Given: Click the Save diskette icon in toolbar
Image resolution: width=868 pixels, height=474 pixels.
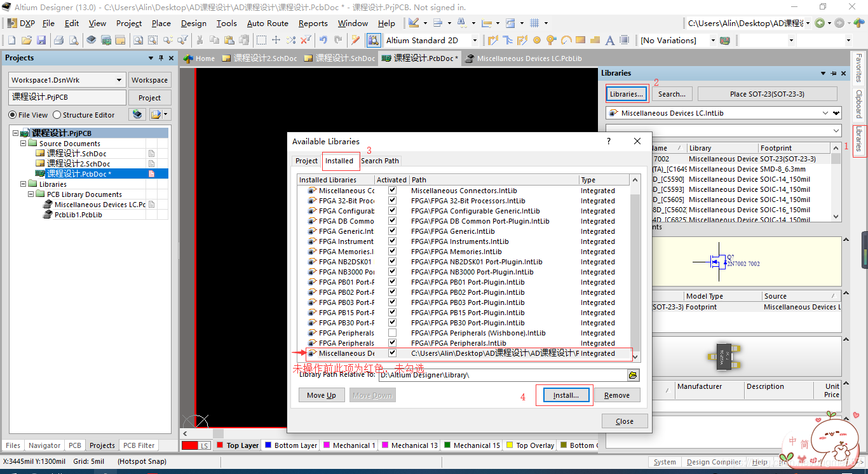Looking at the screenshot, I should coord(41,40).
